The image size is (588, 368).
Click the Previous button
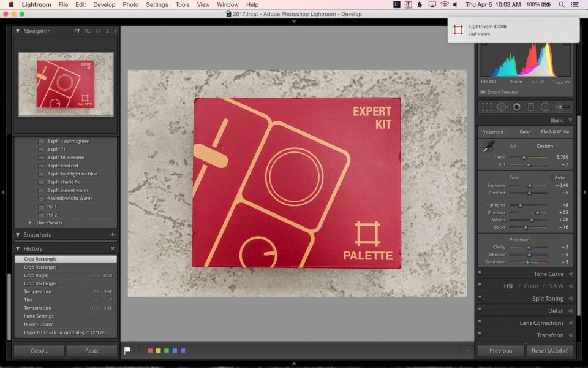pyautogui.click(x=500, y=351)
